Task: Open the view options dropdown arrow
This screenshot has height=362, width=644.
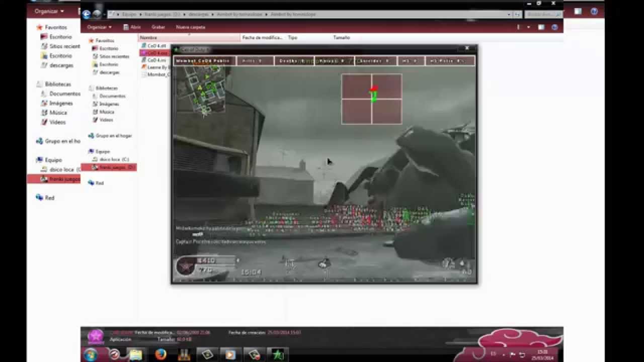Action: coord(528,27)
